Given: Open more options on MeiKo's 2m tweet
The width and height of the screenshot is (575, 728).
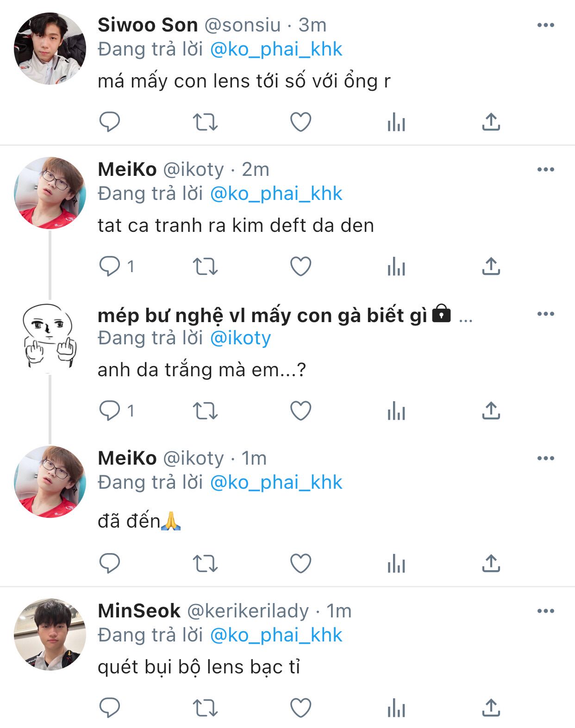Looking at the screenshot, I should point(545,169).
